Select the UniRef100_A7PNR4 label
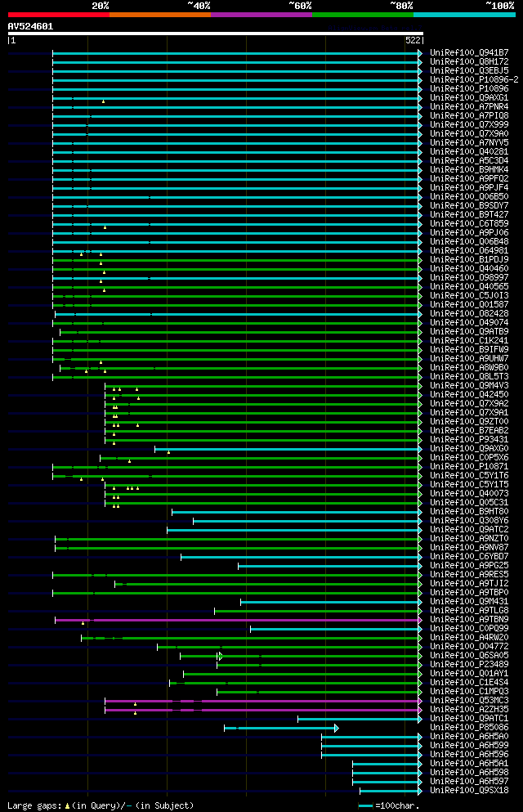 click(x=469, y=106)
